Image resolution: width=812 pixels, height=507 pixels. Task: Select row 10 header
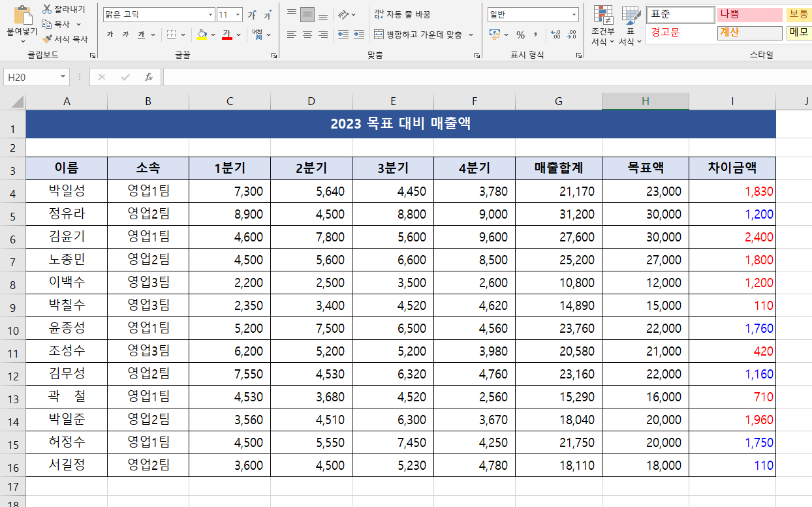13,328
